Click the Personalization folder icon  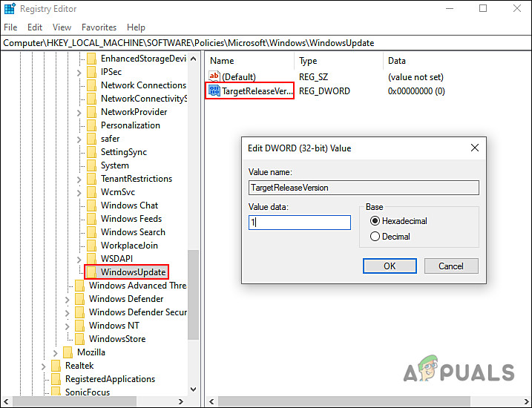[91, 125]
